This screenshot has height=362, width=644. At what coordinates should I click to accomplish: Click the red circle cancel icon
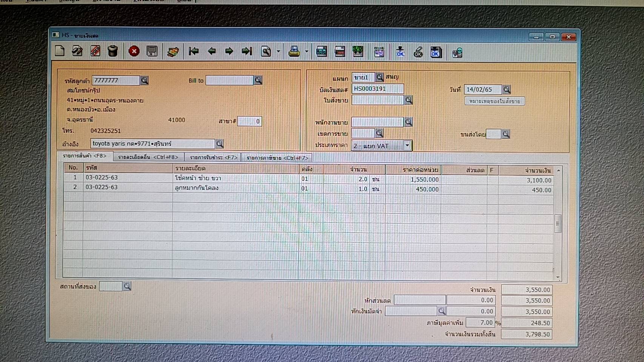pyautogui.click(x=134, y=51)
